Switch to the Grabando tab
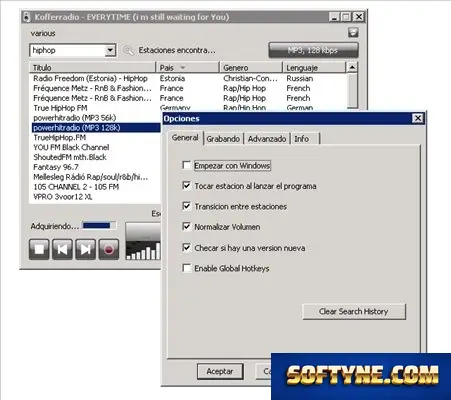Image resolution: width=451 pixels, height=400 pixels. 223,139
